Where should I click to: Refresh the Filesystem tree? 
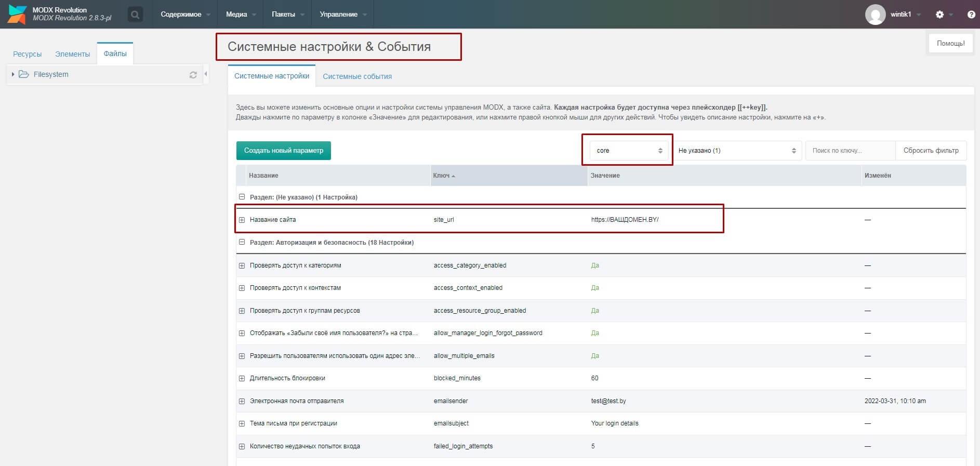[x=193, y=75]
